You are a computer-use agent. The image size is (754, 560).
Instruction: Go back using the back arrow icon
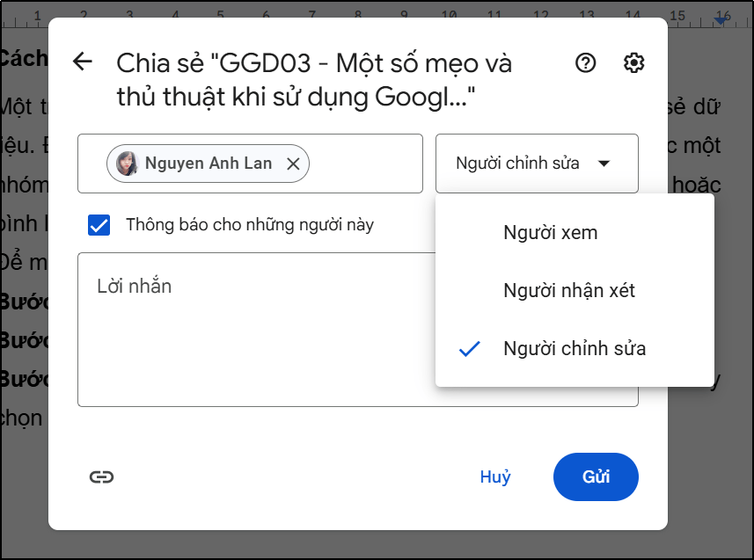click(x=82, y=62)
